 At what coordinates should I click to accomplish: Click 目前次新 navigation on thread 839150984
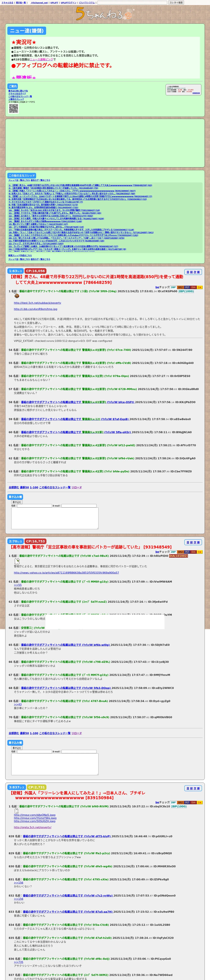[x=193, y=788]
